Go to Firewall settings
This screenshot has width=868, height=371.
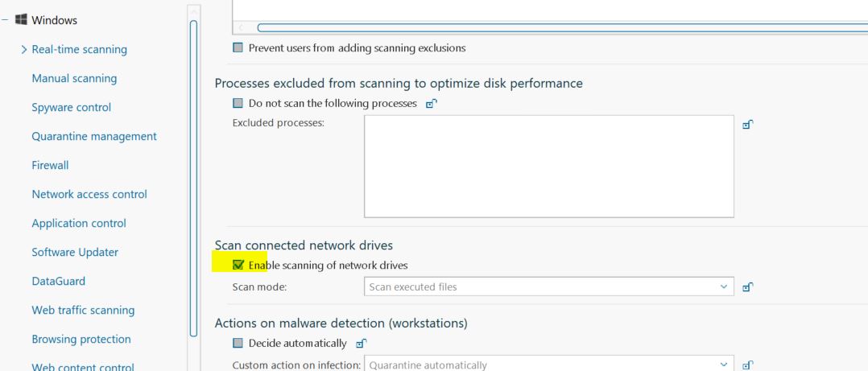pyautogui.click(x=50, y=166)
